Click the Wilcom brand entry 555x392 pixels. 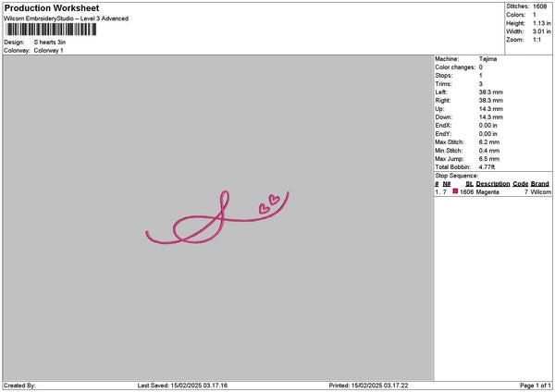pos(541,192)
